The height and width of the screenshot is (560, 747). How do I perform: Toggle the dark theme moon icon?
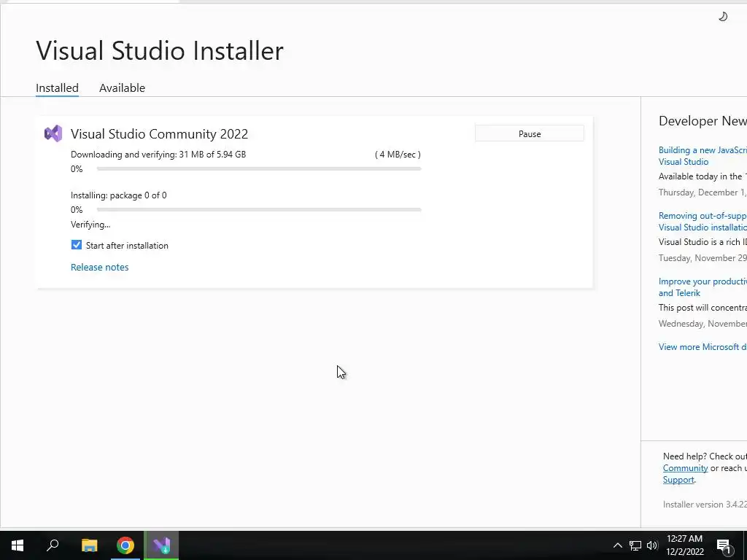[x=723, y=17]
